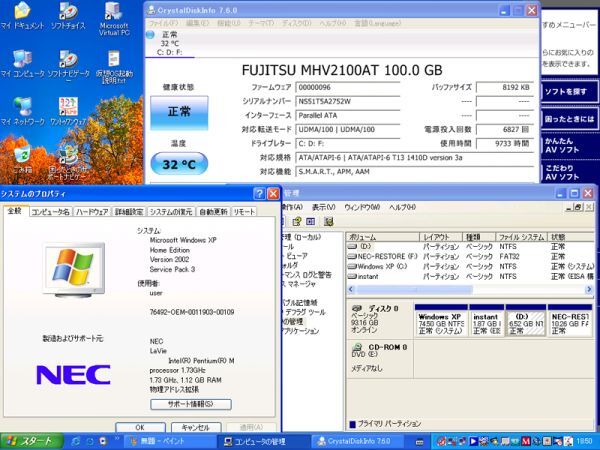Open the Software Navigator desktop shortcut
Viewport: 600px width, 450px height.
[x=68, y=66]
